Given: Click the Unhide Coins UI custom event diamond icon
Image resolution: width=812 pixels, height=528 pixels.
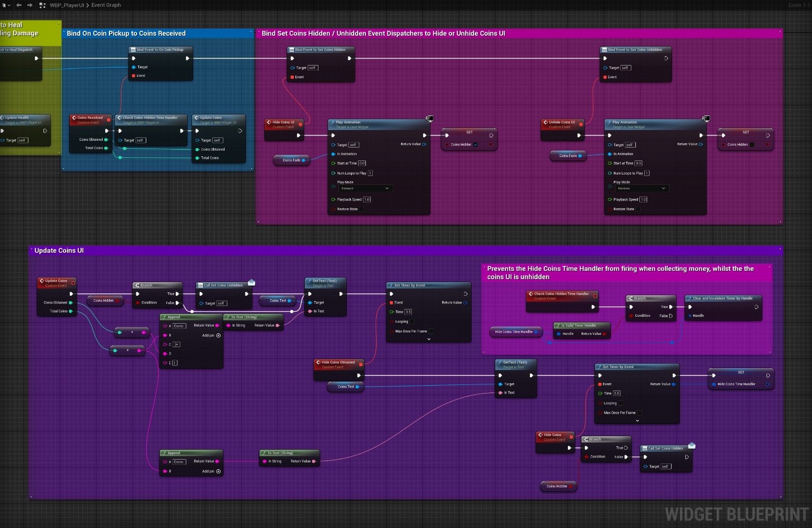Looking at the screenshot, I should (x=545, y=122).
